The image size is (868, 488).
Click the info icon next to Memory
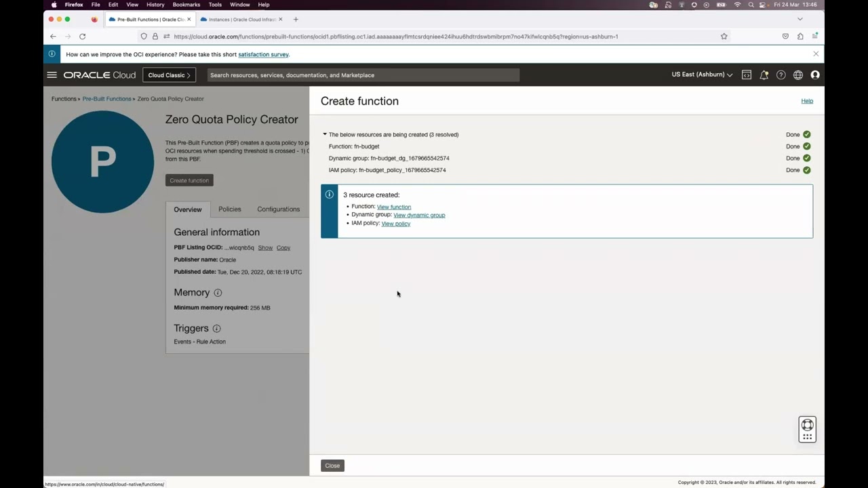click(218, 293)
